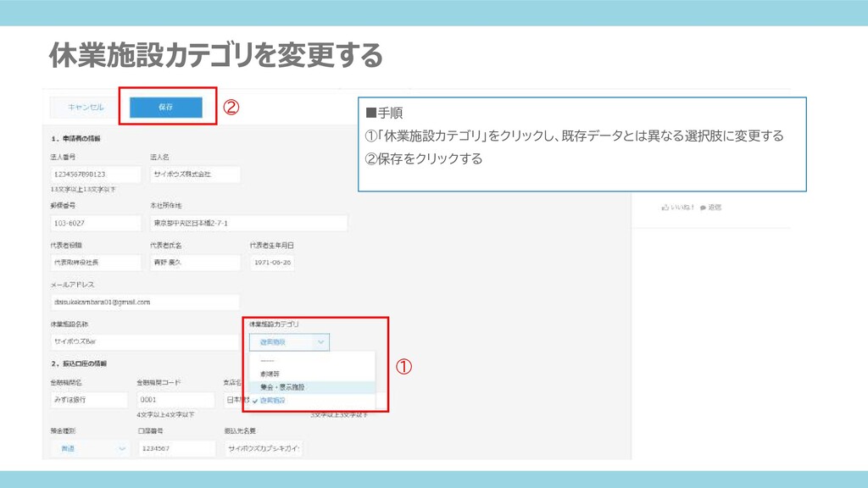Open the 休業施設カテゴリ dropdown box
This screenshot has width=868, height=488.
(289, 342)
